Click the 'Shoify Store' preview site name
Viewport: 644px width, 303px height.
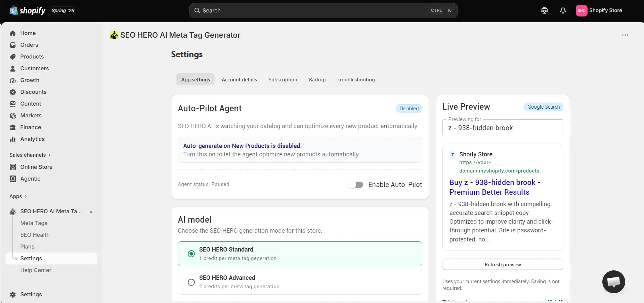tap(476, 154)
